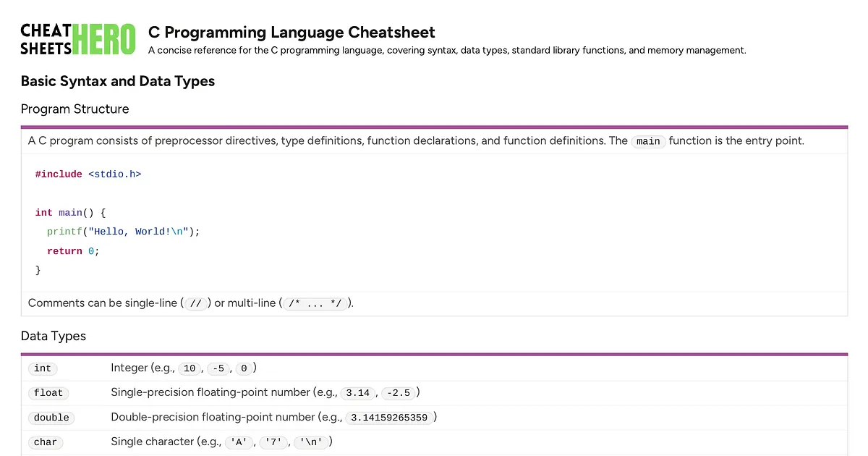The image size is (868, 456).
Task: Click the 'A' character example badge
Action: click(x=239, y=442)
